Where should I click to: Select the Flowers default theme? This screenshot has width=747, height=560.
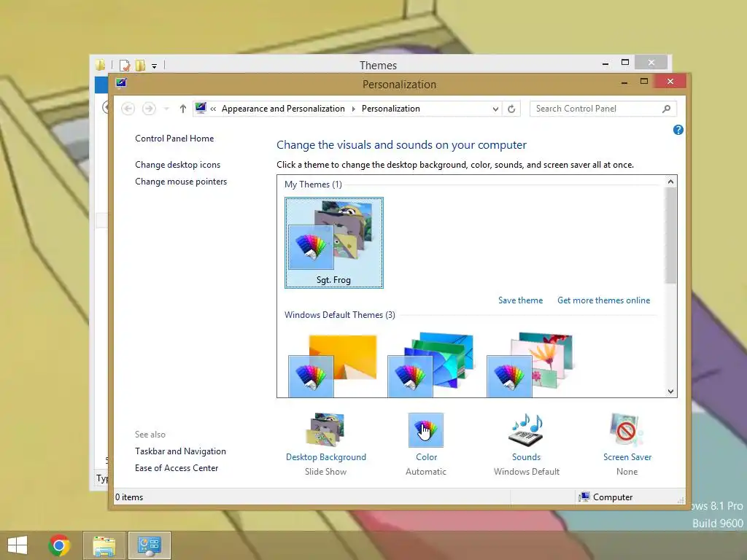(x=530, y=366)
